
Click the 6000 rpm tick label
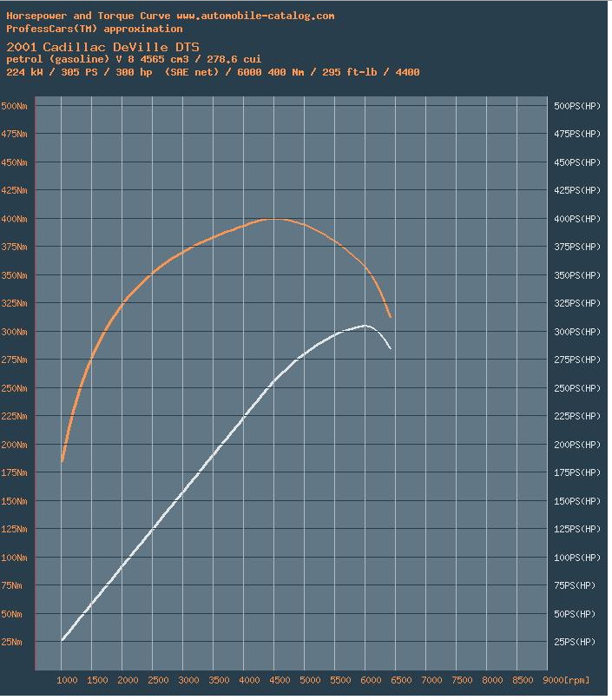(366, 680)
